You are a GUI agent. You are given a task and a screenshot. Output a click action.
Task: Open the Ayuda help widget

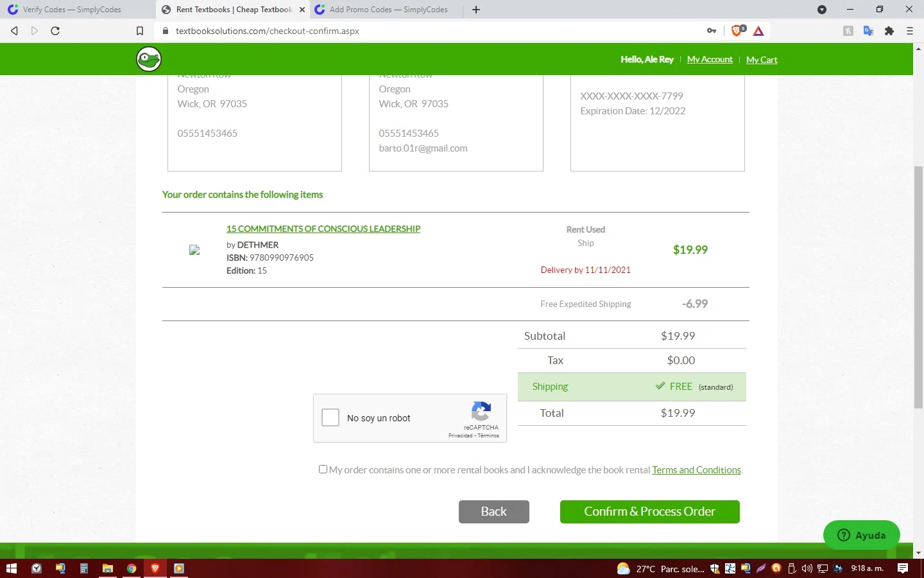point(862,535)
